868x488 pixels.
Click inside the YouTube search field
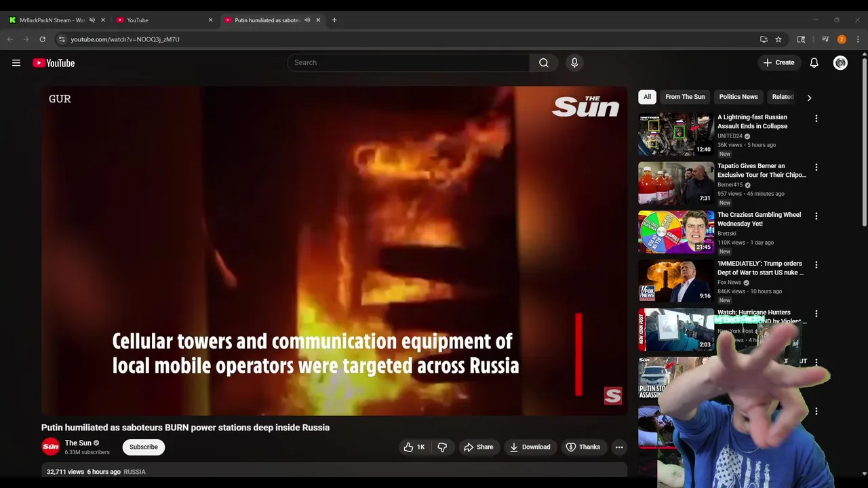(x=408, y=62)
